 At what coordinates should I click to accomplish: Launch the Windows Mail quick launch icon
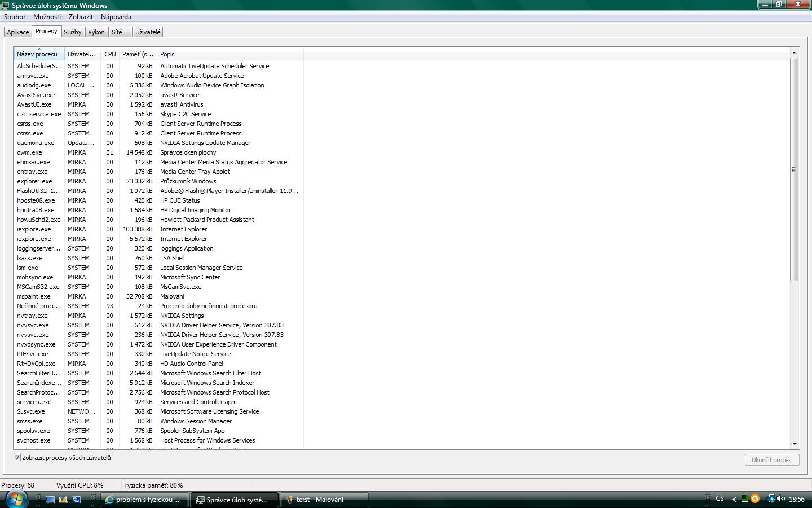[63, 500]
